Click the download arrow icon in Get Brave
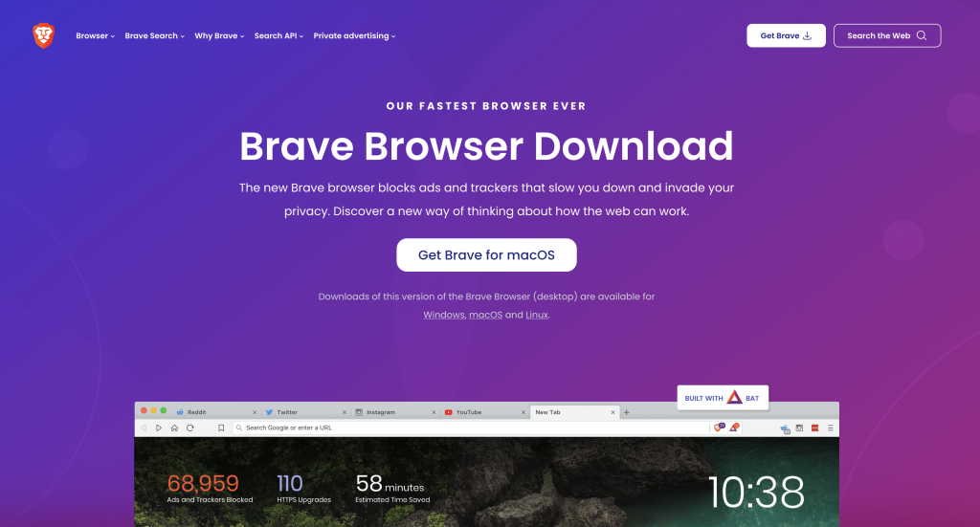Image resolution: width=980 pixels, height=527 pixels. (808, 35)
